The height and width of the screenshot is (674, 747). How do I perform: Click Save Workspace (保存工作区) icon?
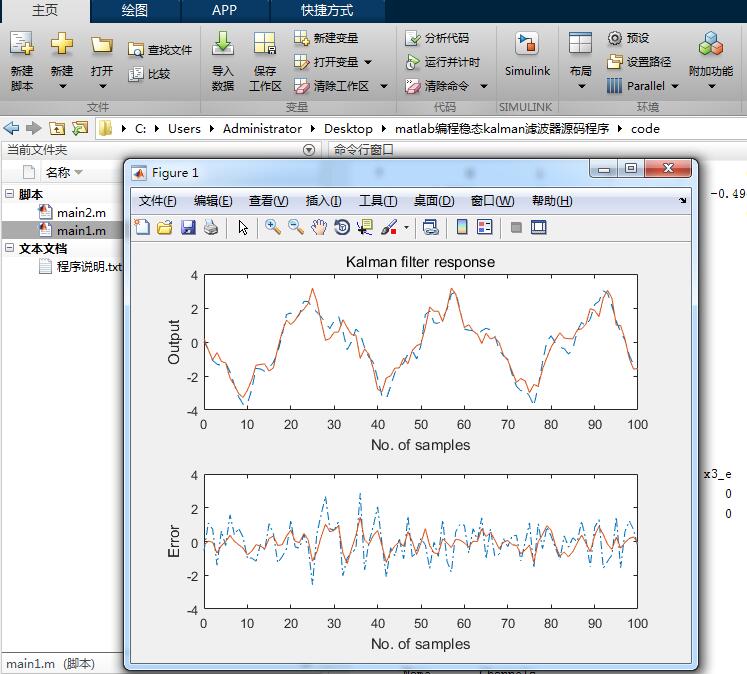pyautogui.click(x=265, y=44)
